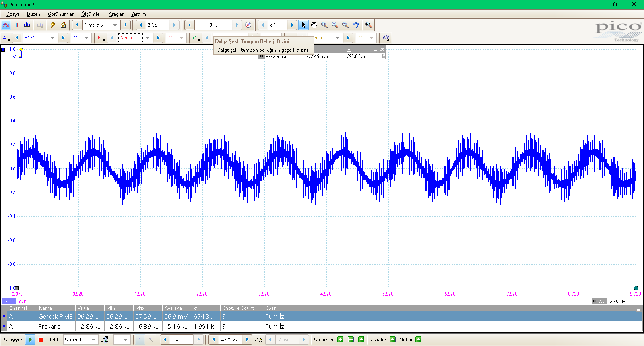Increase pre-trigger 0.725 % arrow
This screenshot has width=644, height=346.
pos(247,340)
